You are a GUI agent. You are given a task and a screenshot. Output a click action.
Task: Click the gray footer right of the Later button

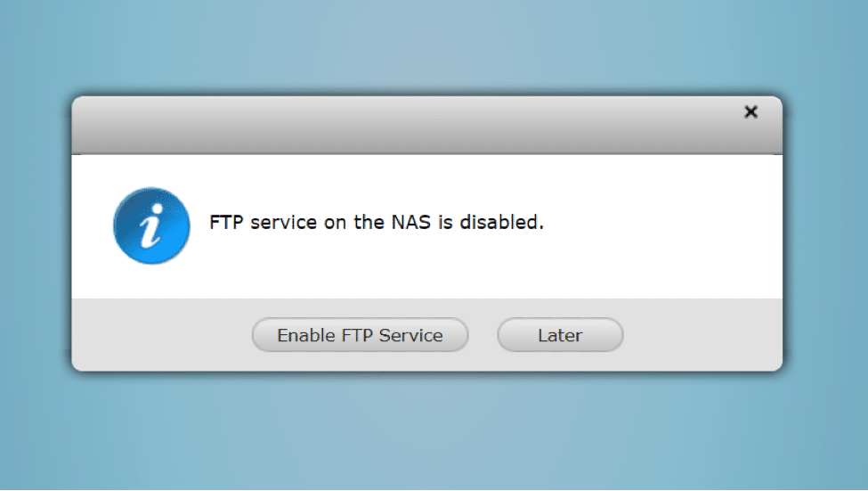703,335
